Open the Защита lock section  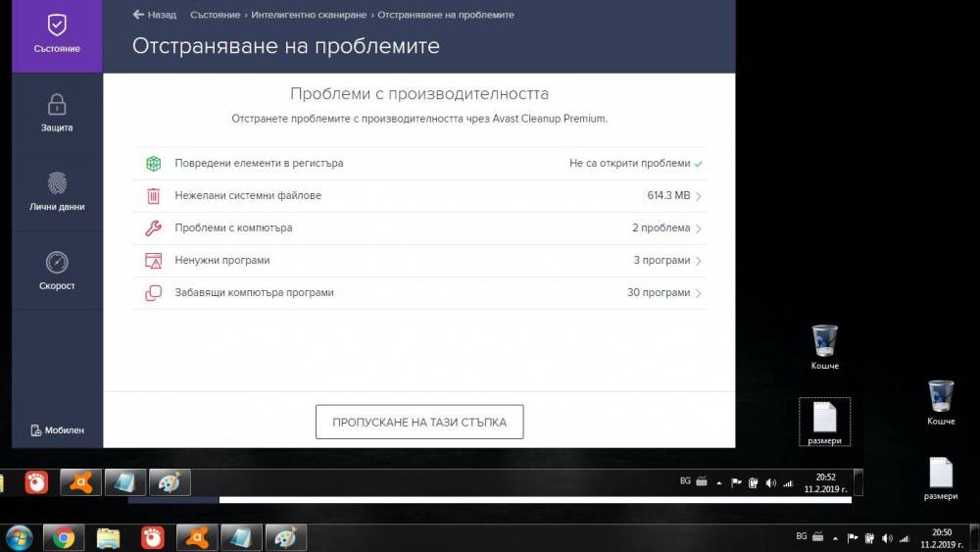pos(57,113)
